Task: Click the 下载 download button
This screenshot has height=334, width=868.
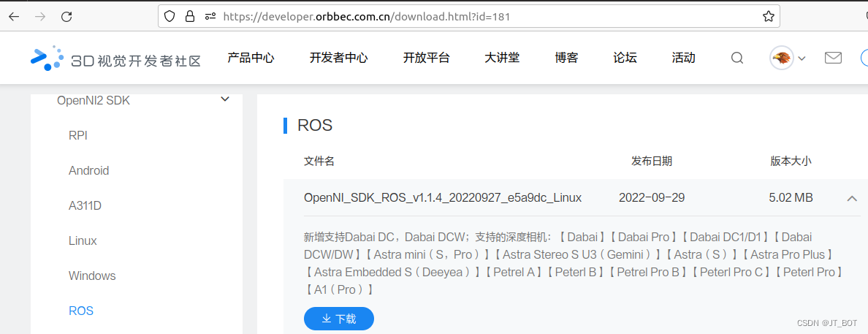Action: (x=339, y=319)
